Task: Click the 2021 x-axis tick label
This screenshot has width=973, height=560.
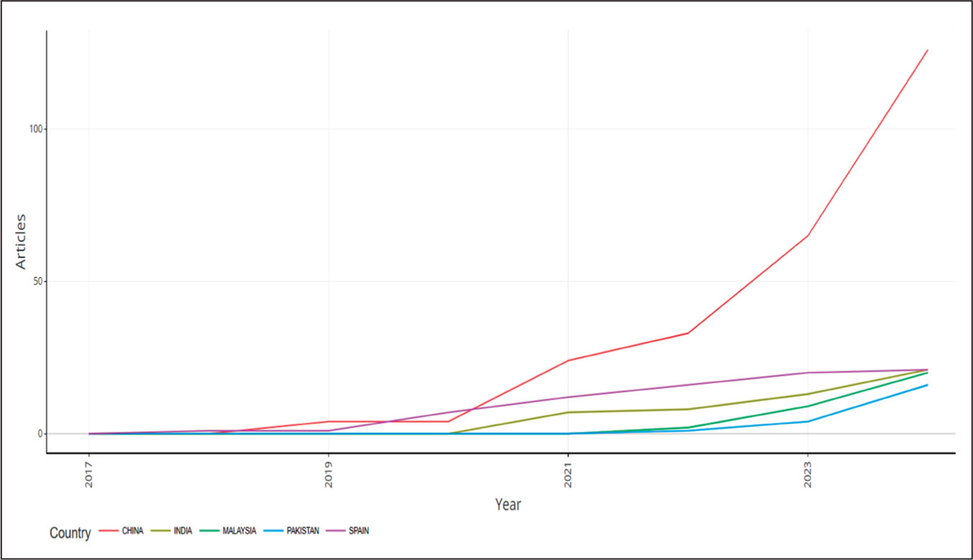Action: tap(568, 476)
